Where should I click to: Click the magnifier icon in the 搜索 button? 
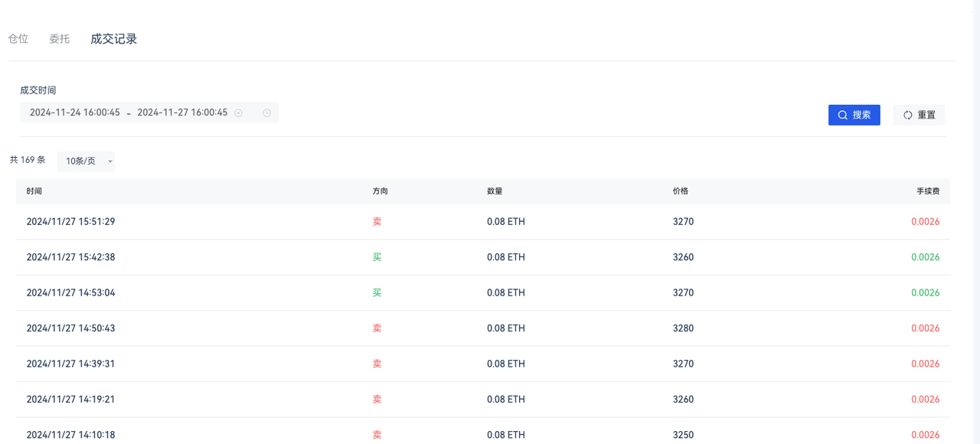842,115
